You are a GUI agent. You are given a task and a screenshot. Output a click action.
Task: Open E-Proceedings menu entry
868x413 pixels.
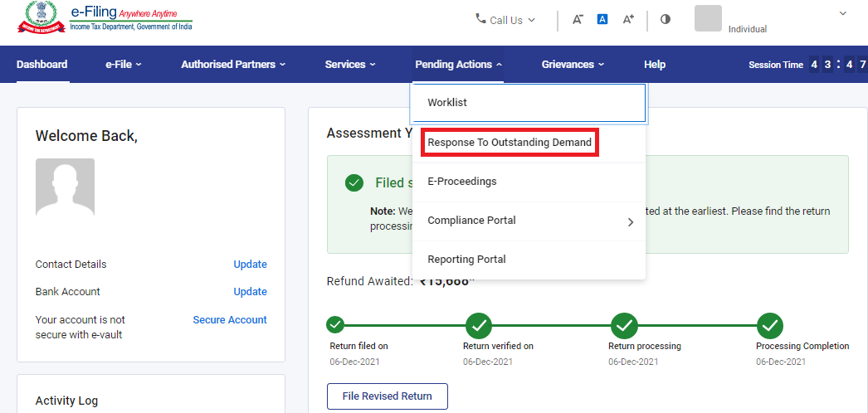point(529,182)
